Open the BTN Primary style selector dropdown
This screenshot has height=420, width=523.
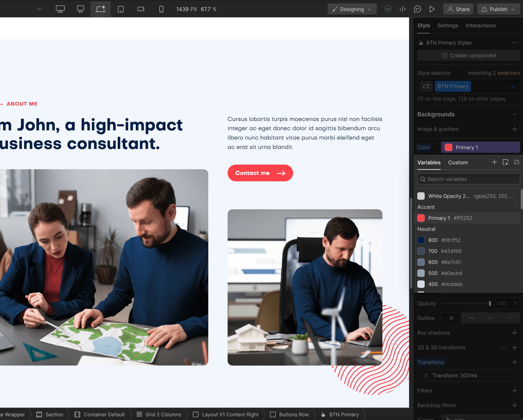(x=513, y=86)
